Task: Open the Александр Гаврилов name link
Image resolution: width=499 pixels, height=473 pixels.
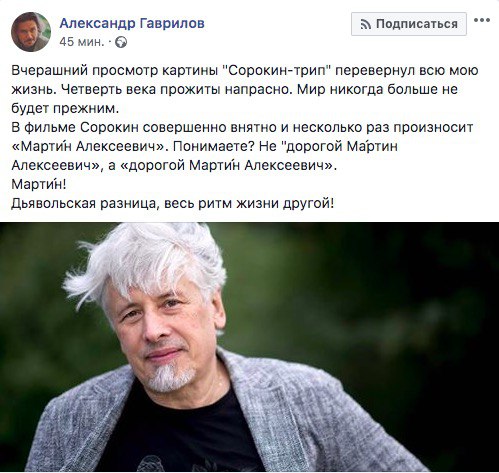Action: coord(132,23)
